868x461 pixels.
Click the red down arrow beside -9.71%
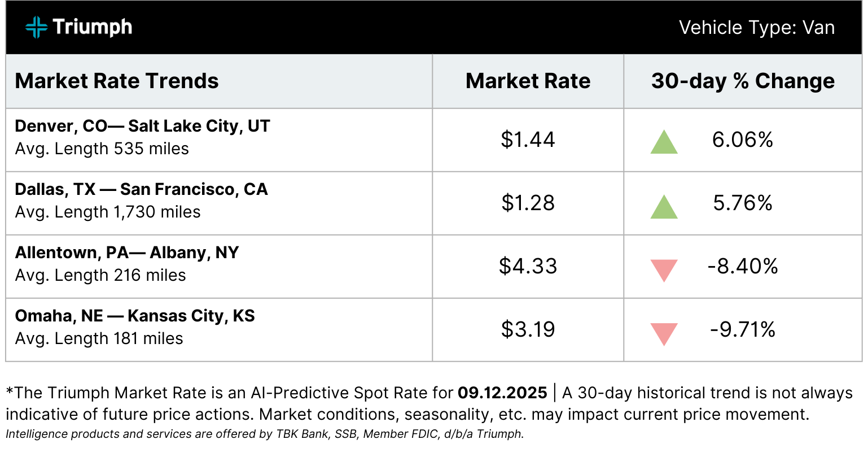[x=664, y=334]
